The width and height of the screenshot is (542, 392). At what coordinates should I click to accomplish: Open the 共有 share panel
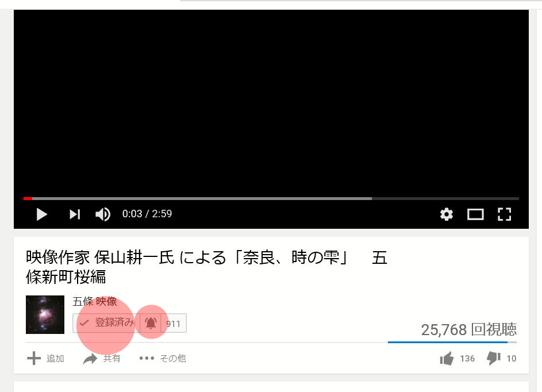point(102,359)
